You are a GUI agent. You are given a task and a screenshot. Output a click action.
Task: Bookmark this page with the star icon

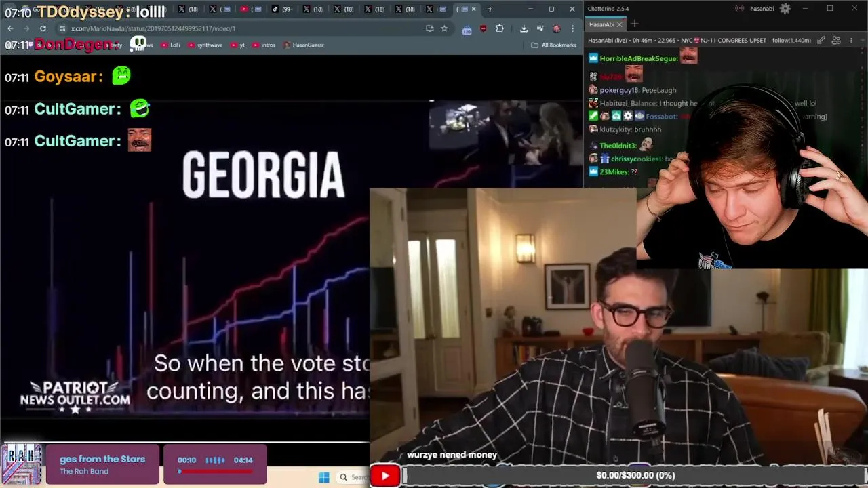(444, 28)
